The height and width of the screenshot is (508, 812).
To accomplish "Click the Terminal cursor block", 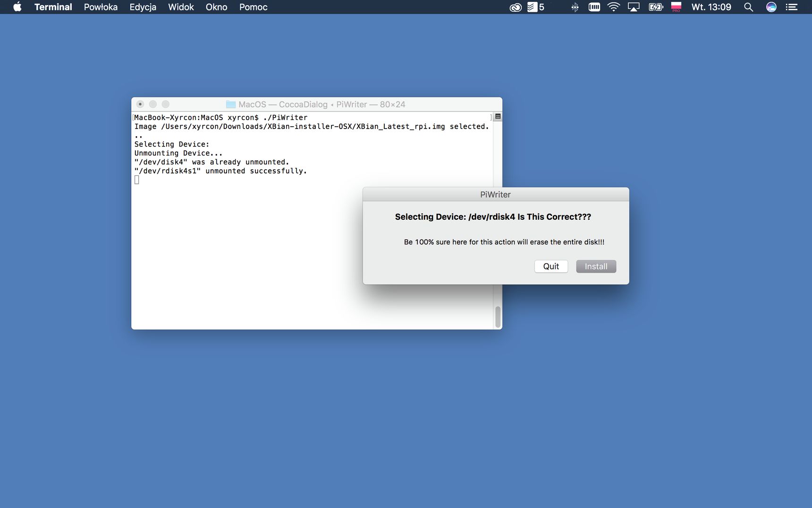I will [137, 180].
